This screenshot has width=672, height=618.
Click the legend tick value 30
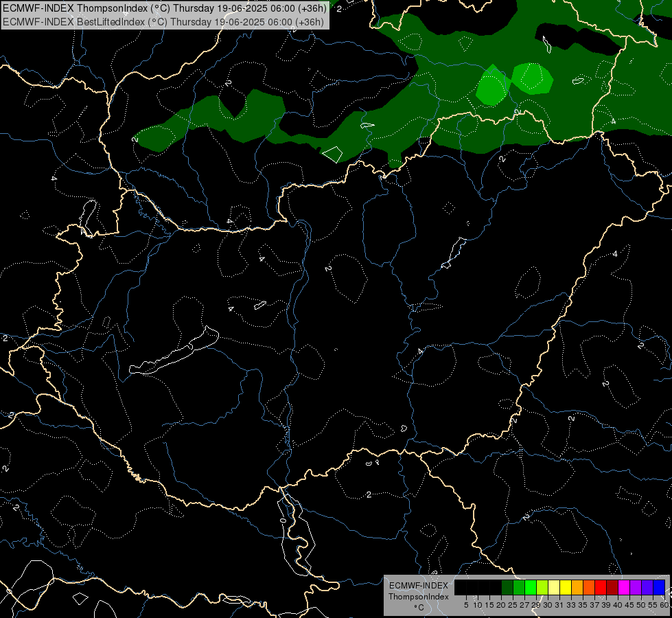pyautogui.click(x=548, y=605)
